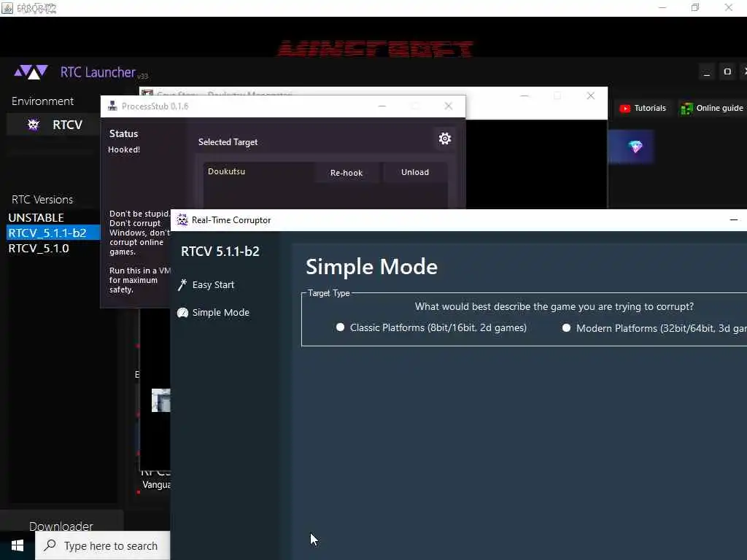747x560 pixels.
Task: Open the Downloader section
Action: pyautogui.click(x=61, y=526)
